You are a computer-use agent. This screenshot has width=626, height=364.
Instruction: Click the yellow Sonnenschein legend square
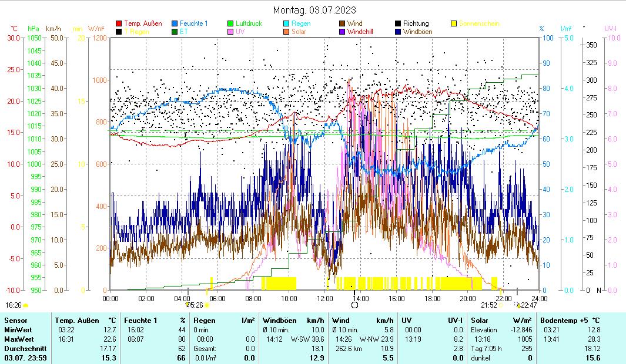[x=454, y=23]
